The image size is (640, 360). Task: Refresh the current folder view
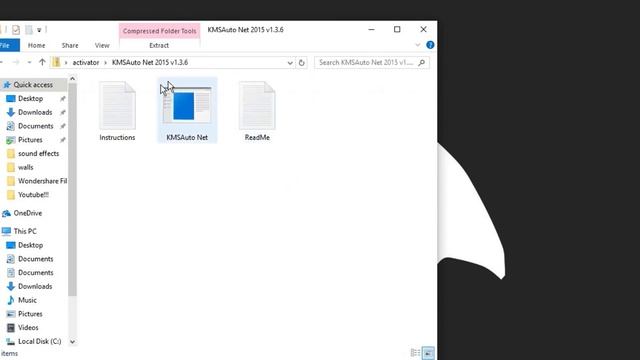(x=302, y=63)
